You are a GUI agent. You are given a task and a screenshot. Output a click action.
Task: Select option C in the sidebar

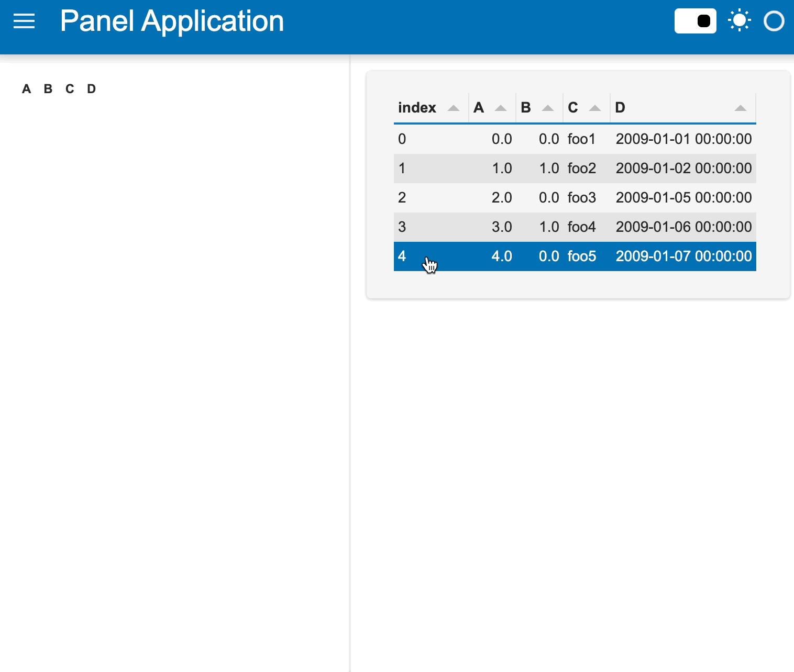(70, 88)
